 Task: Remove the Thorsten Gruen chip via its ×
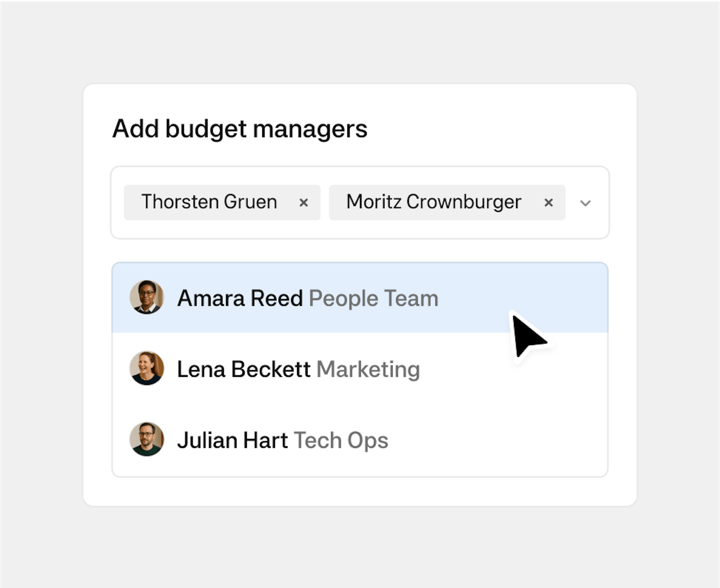[x=303, y=203]
